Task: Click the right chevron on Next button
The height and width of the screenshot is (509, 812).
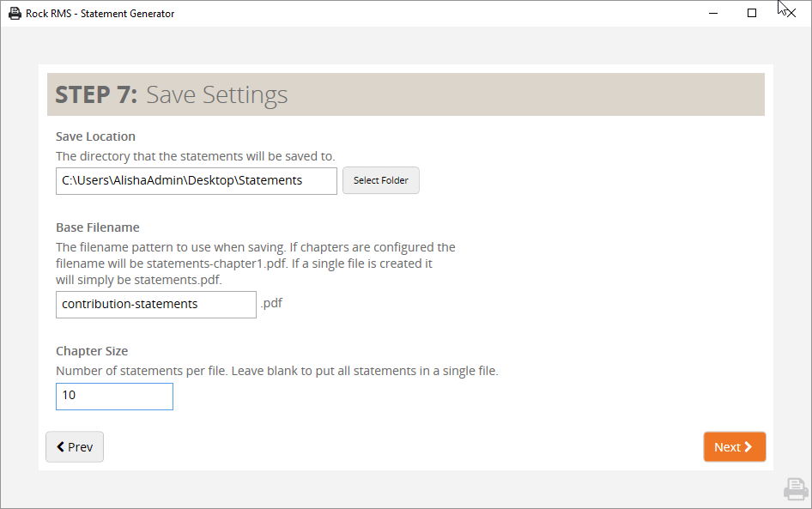Action: click(x=748, y=447)
